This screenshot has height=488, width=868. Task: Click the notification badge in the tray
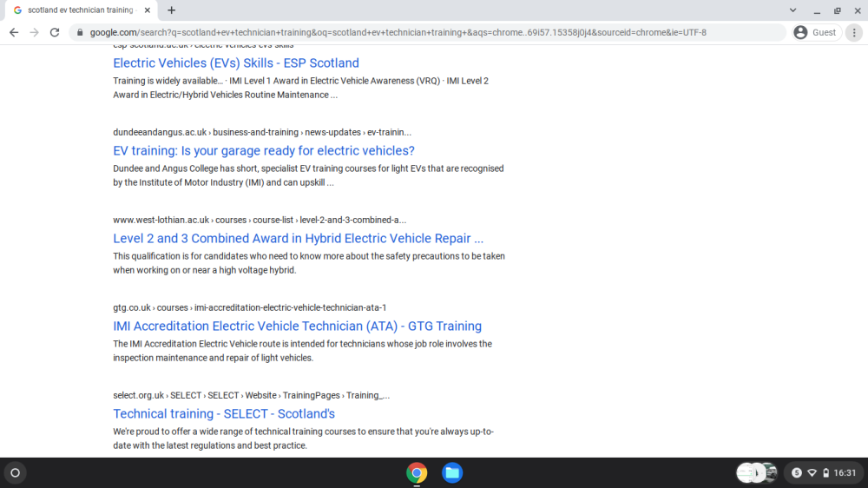pyautogui.click(x=797, y=473)
